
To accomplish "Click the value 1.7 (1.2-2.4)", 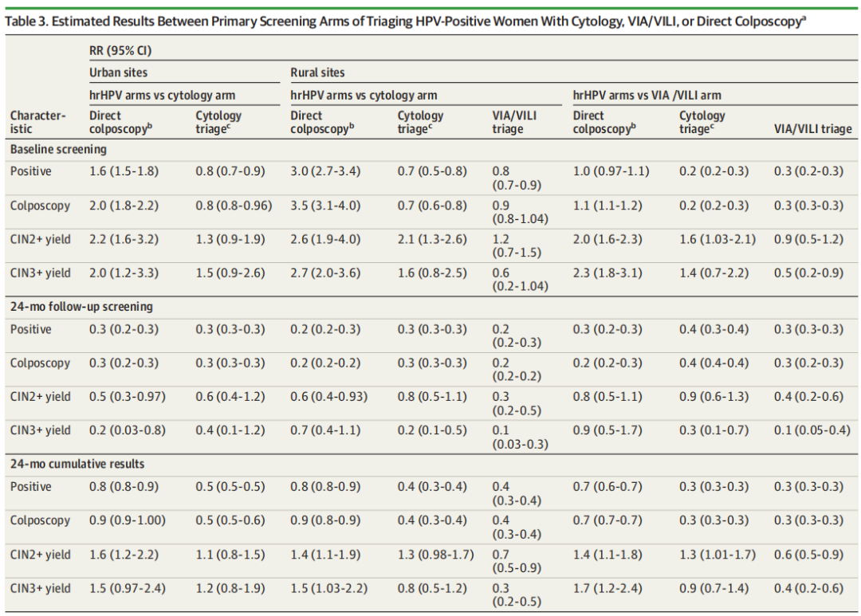I will (x=607, y=589).
